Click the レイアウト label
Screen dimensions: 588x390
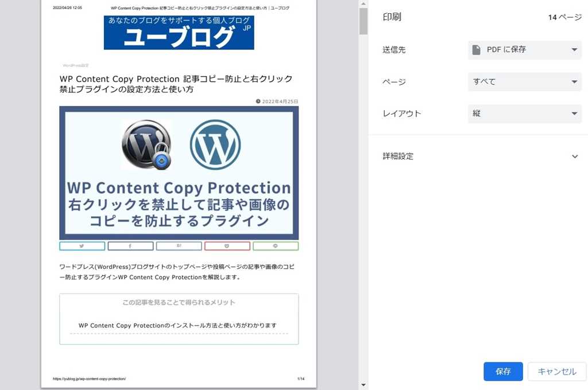[401, 114]
